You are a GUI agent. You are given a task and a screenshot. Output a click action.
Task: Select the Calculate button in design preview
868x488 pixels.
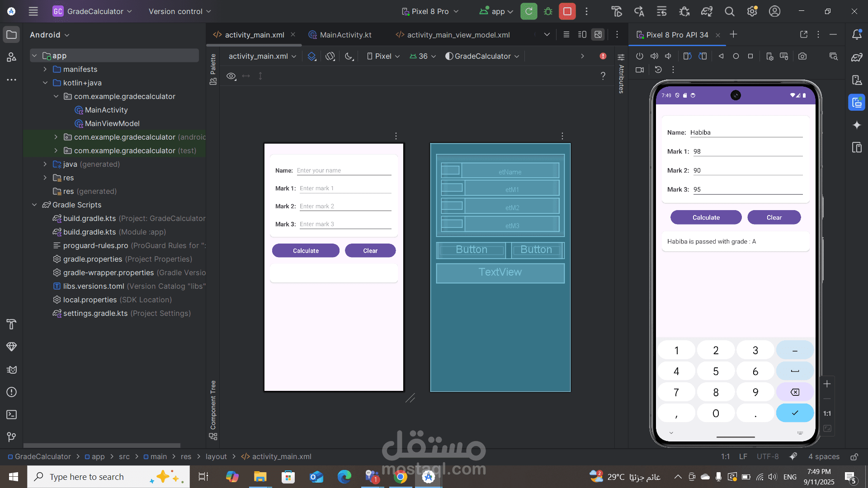(306, 251)
